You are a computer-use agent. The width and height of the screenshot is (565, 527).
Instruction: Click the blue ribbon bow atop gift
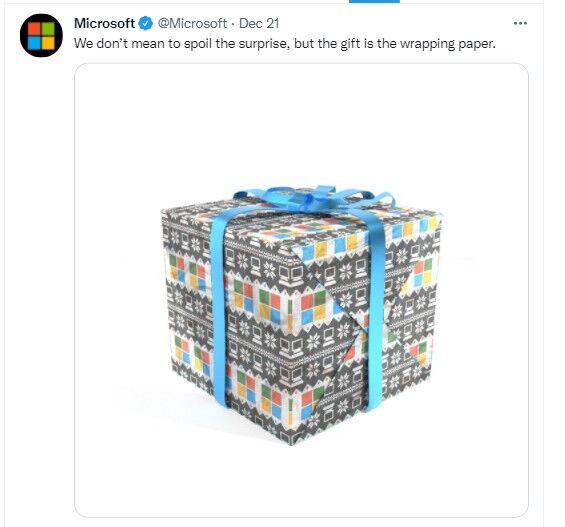313,198
